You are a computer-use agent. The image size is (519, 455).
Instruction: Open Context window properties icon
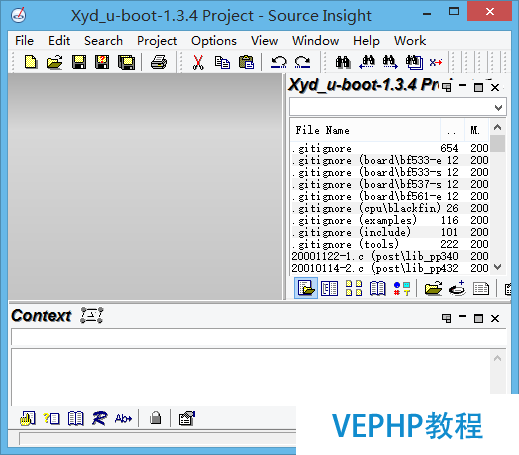pyautogui.click(x=187, y=418)
